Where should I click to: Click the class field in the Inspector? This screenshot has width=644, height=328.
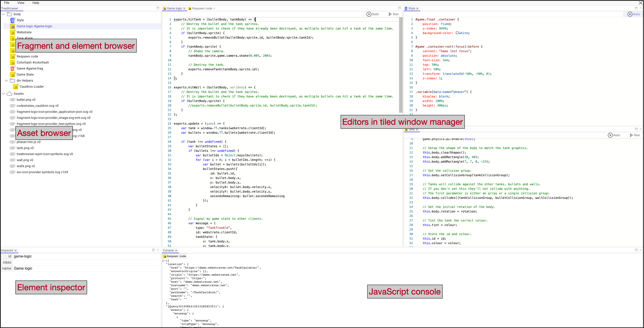[x=85, y=262]
